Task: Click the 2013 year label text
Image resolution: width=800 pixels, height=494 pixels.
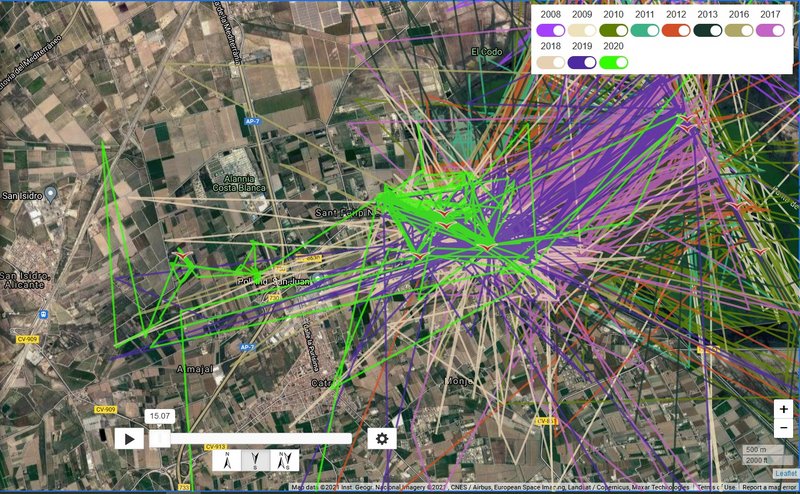Action: coord(708,14)
